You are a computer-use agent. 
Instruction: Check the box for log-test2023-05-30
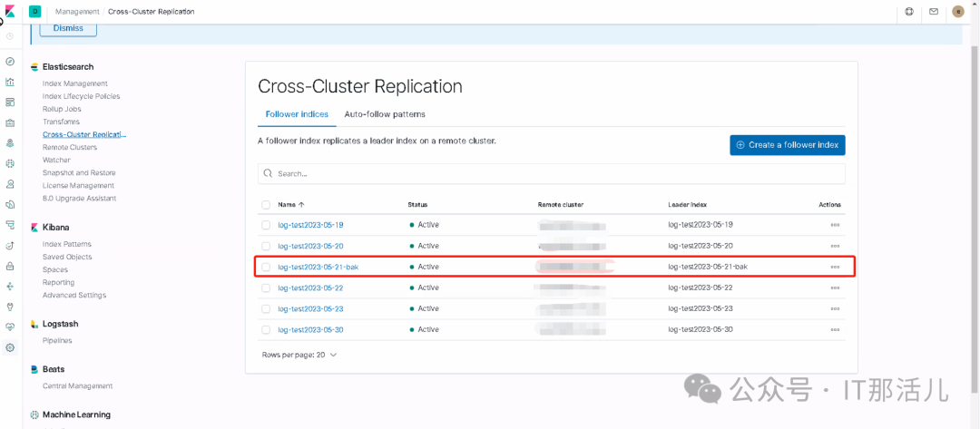pos(266,329)
